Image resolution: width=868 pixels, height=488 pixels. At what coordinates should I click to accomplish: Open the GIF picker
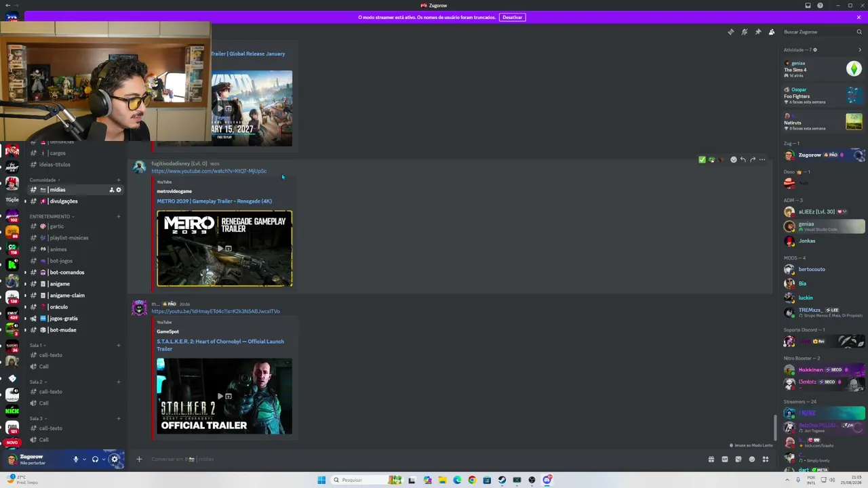[x=725, y=459]
